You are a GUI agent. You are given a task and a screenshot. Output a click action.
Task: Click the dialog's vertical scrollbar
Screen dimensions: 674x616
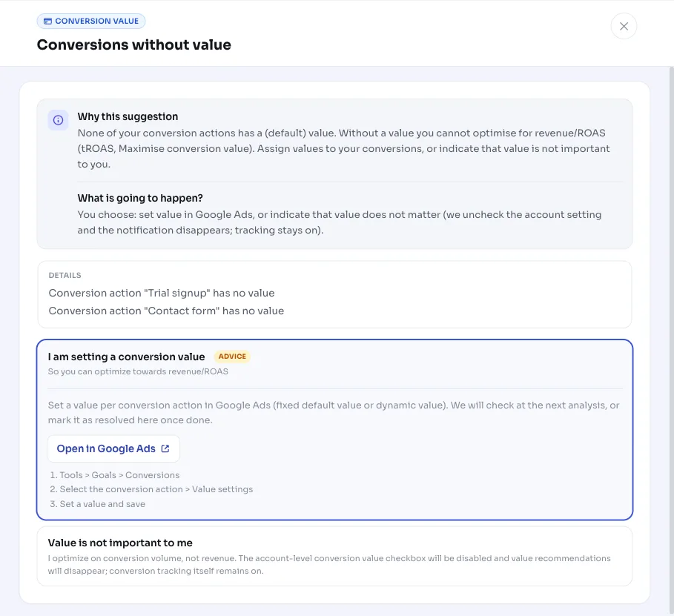coord(672,340)
